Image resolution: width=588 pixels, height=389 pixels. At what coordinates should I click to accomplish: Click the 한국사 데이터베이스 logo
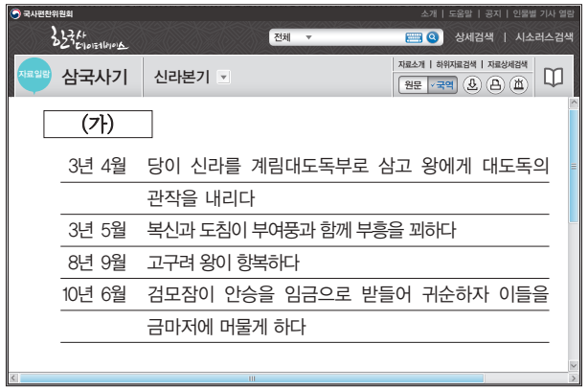click(89, 38)
